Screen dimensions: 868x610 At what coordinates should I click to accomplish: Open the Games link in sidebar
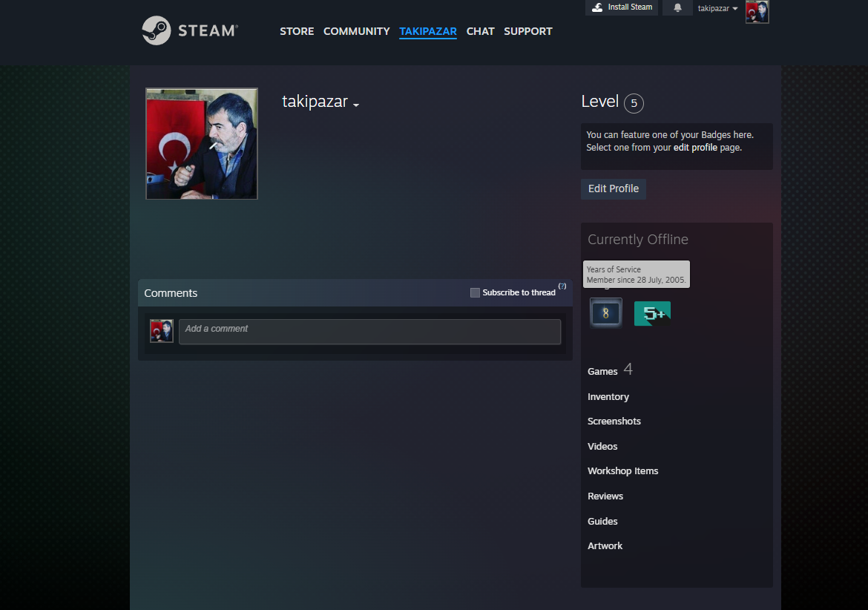(602, 372)
